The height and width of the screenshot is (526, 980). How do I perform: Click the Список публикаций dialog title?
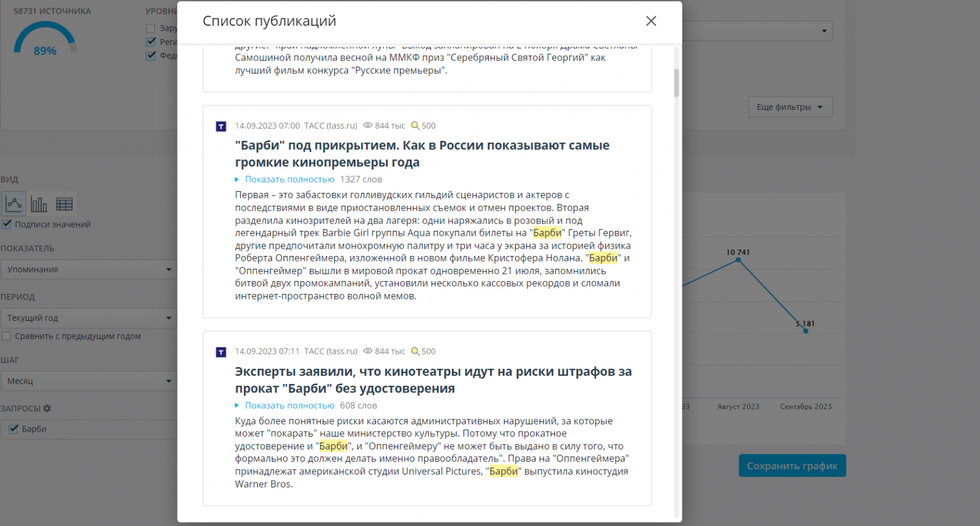269,21
